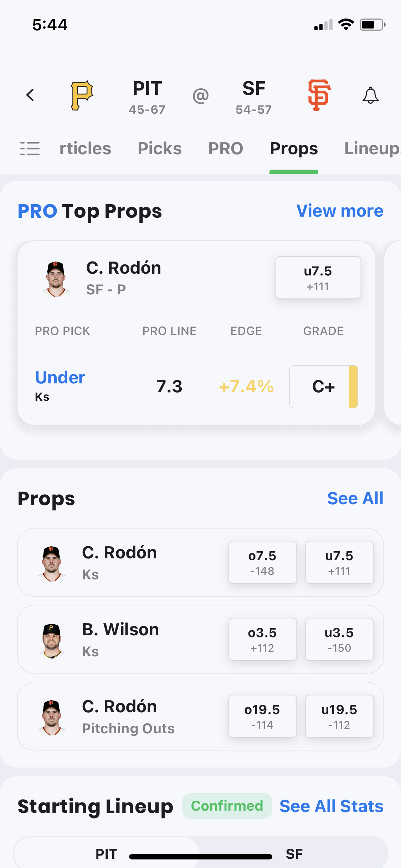
Task: Select over 19.5 -114 Pitching Outs
Action: 262,716
